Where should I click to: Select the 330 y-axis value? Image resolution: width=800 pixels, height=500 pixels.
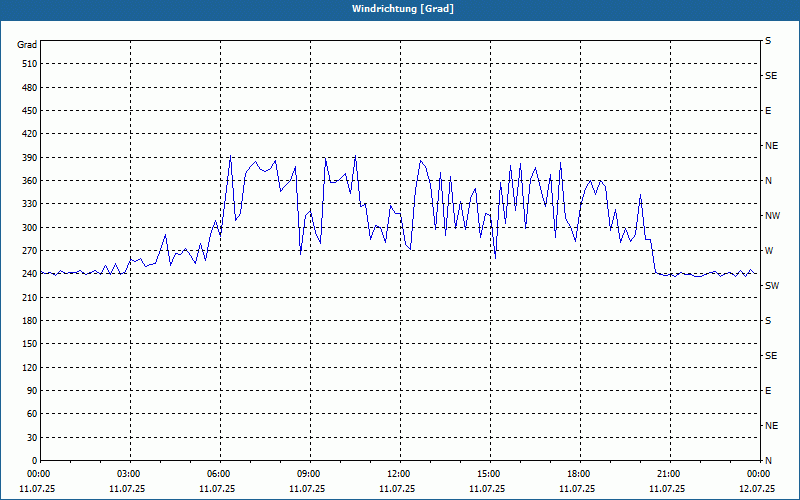(x=30, y=204)
